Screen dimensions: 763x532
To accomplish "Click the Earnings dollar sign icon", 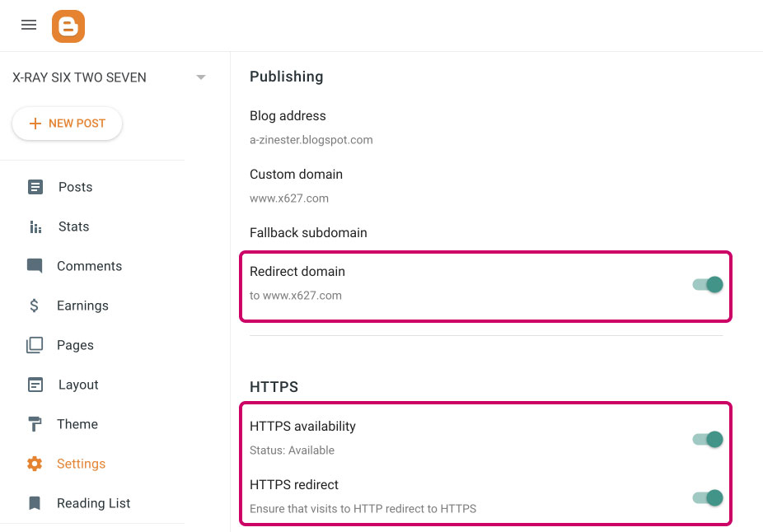I will pyautogui.click(x=34, y=306).
